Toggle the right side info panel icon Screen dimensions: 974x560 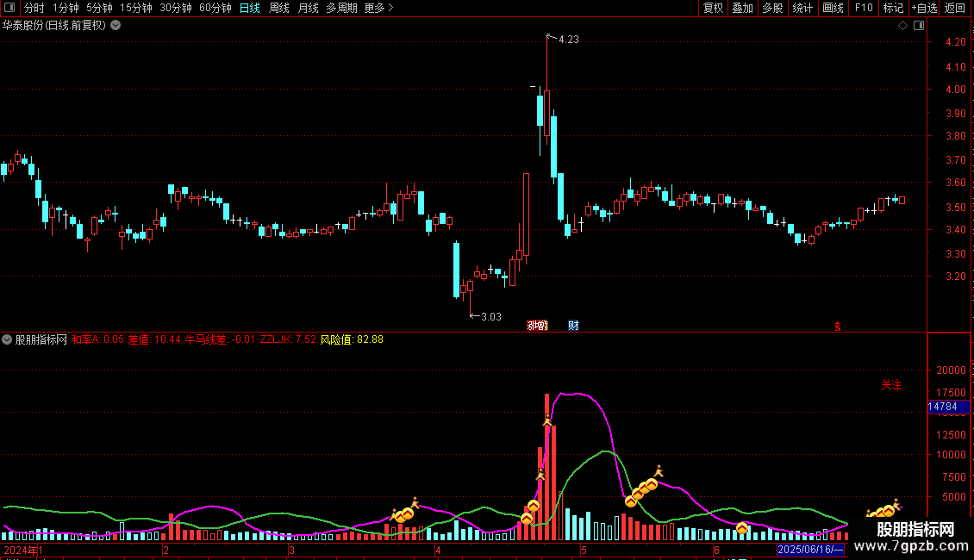pos(919,26)
